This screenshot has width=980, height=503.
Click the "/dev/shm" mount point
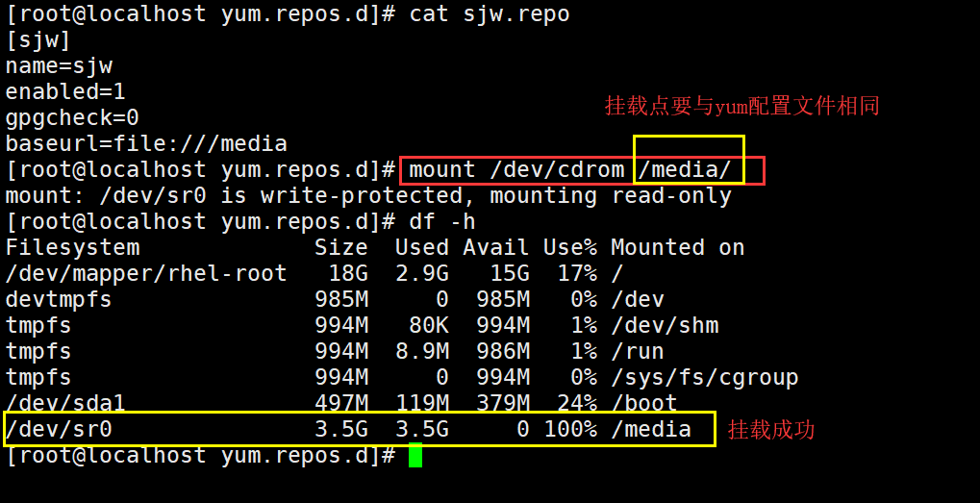pos(665,325)
